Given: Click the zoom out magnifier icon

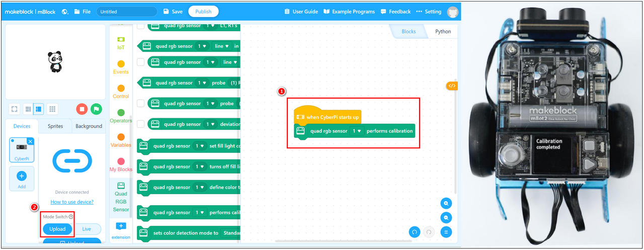Looking at the screenshot, I should (446, 218).
